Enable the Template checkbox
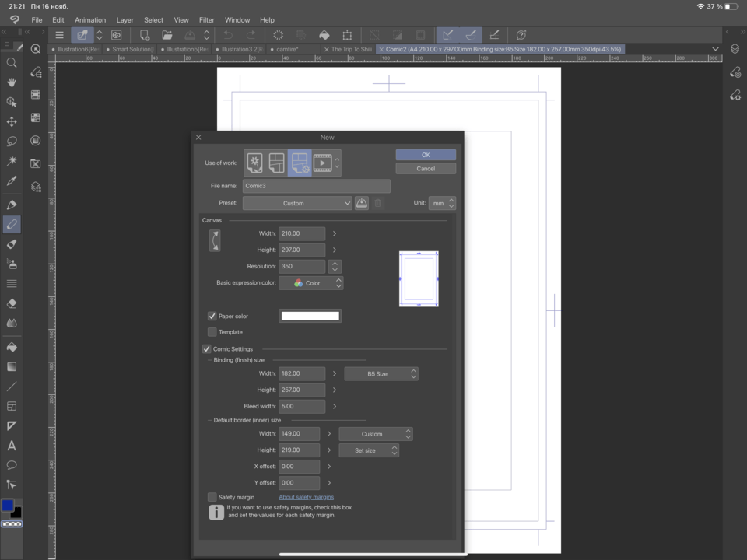 coord(212,332)
